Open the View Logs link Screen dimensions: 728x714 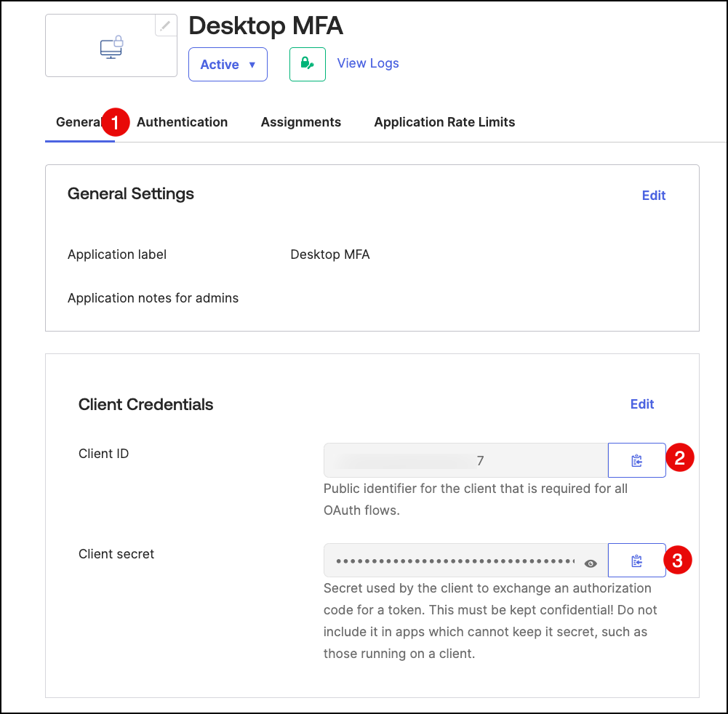(368, 63)
